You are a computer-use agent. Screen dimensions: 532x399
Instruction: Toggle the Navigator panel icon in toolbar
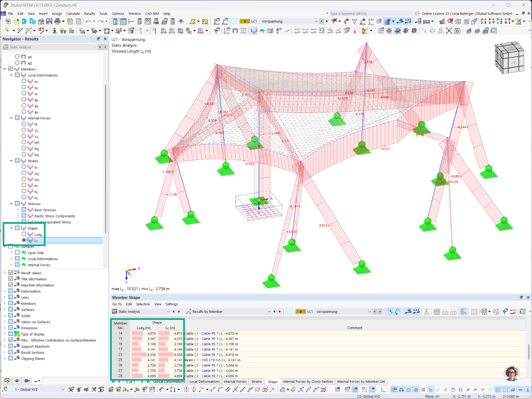(x=115, y=21)
